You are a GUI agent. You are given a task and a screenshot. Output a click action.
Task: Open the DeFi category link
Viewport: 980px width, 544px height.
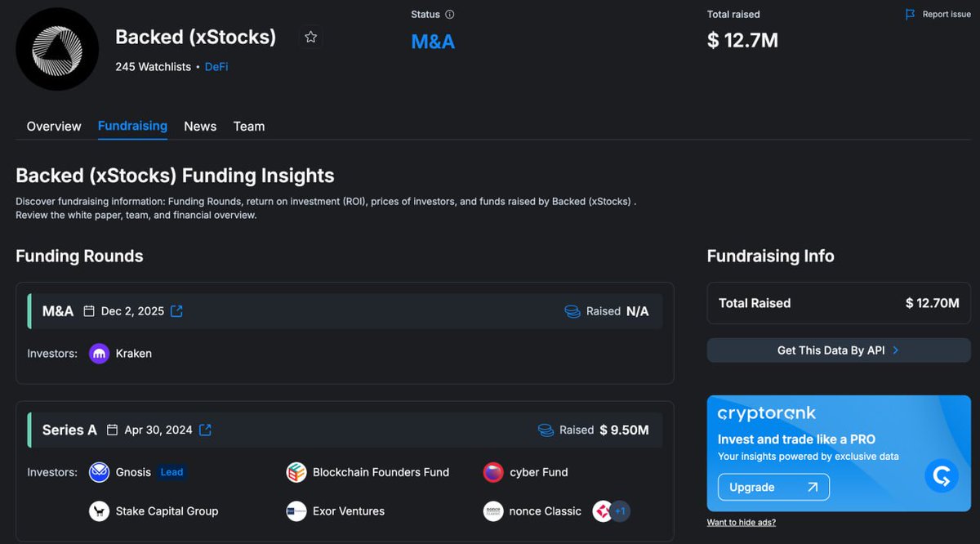point(216,67)
